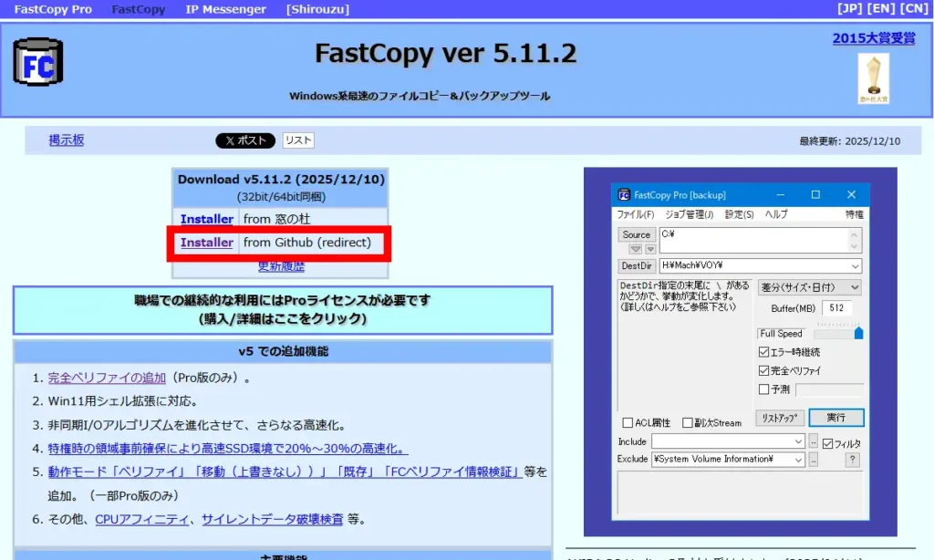
Task: Click the ... browse icon beside Include field
Action: pos(814,441)
